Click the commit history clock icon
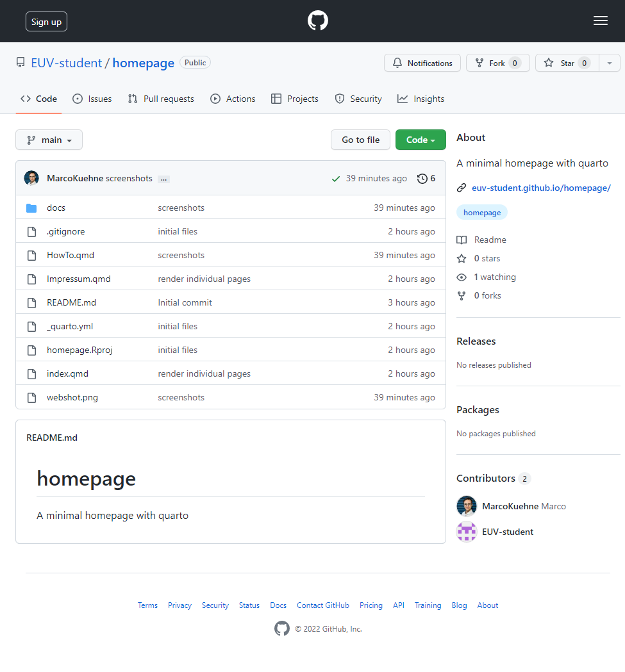This screenshot has height=672, width=625. pos(422,178)
